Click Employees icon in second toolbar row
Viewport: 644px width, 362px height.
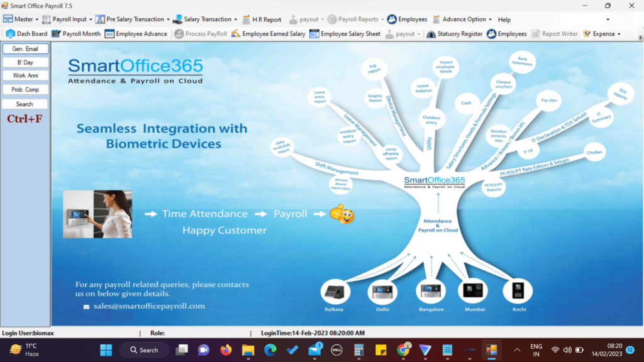506,34
